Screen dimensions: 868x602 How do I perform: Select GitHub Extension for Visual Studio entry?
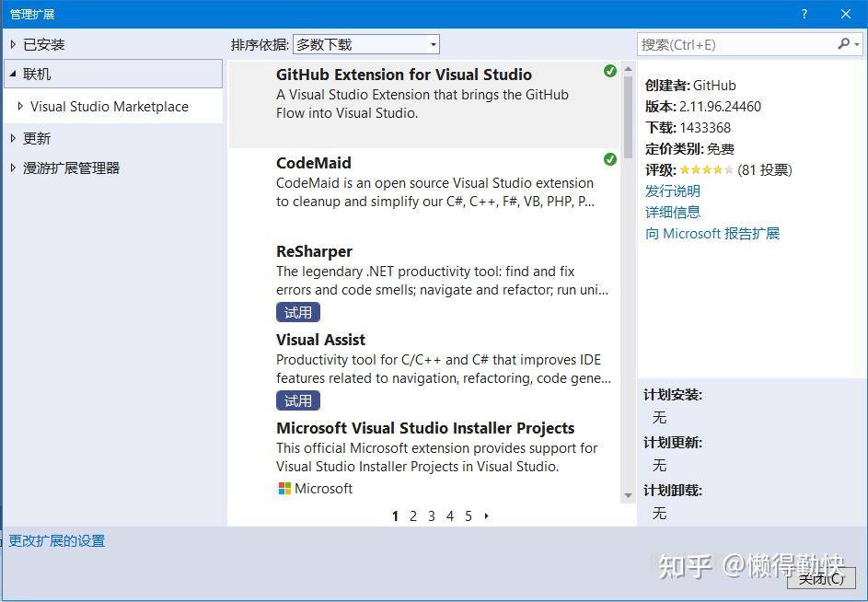click(424, 104)
